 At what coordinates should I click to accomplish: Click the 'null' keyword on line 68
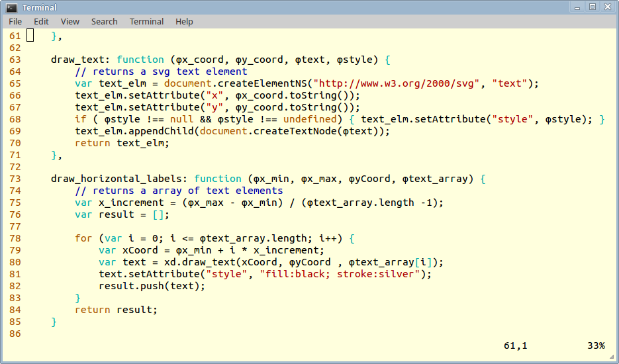(x=181, y=119)
